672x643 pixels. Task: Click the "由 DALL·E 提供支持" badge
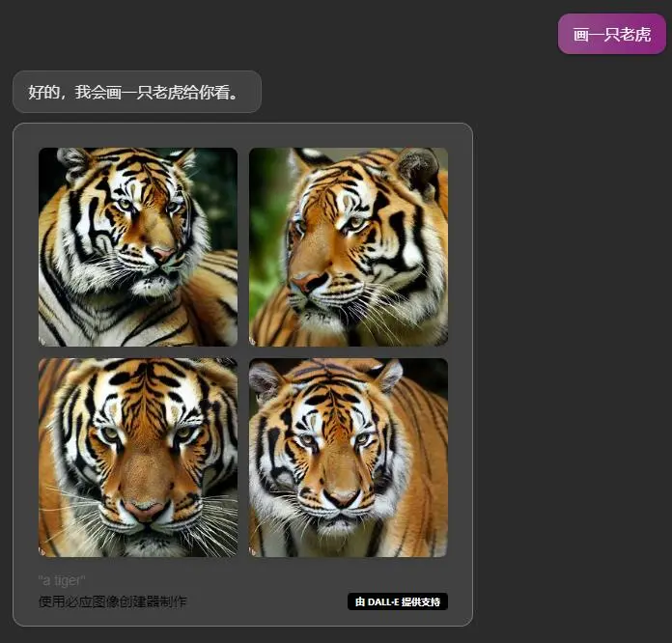point(398,601)
